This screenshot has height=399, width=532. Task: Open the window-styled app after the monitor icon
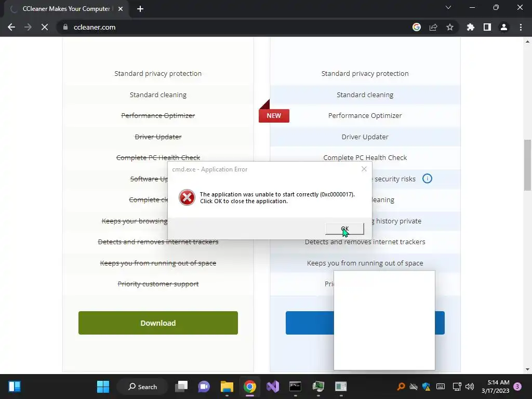click(341, 387)
